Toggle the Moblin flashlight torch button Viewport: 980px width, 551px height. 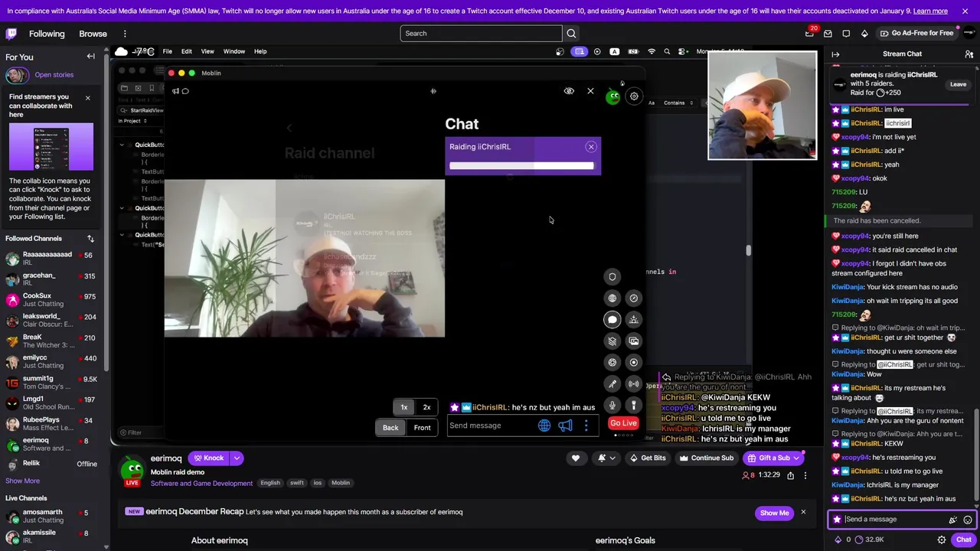[633, 406]
